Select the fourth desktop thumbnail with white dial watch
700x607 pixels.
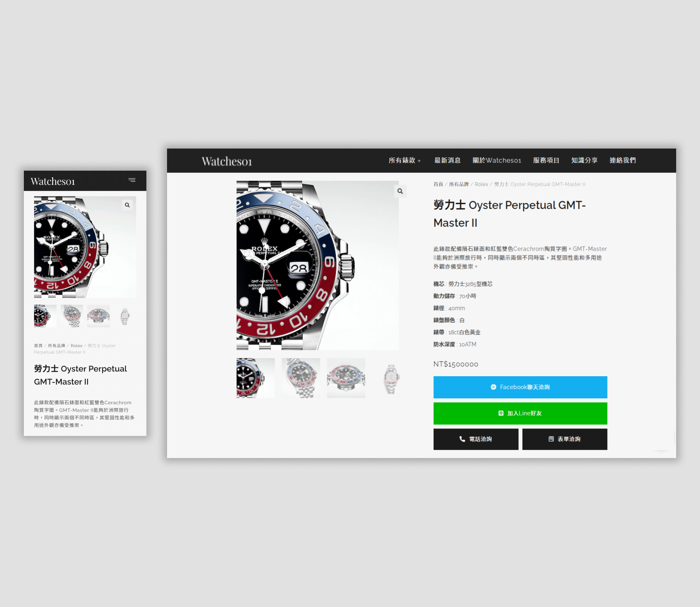tap(392, 378)
